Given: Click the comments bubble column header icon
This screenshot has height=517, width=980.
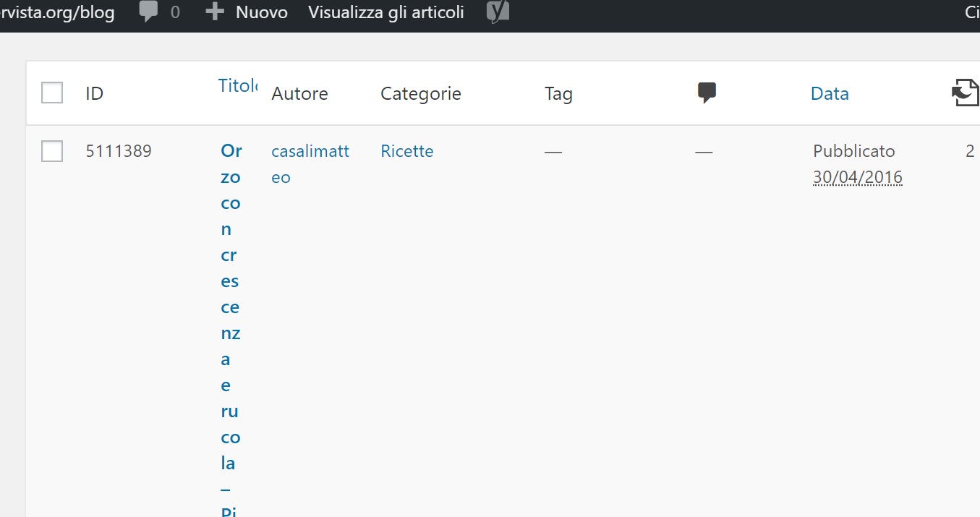Looking at the screenshot, I should point(707,93).
